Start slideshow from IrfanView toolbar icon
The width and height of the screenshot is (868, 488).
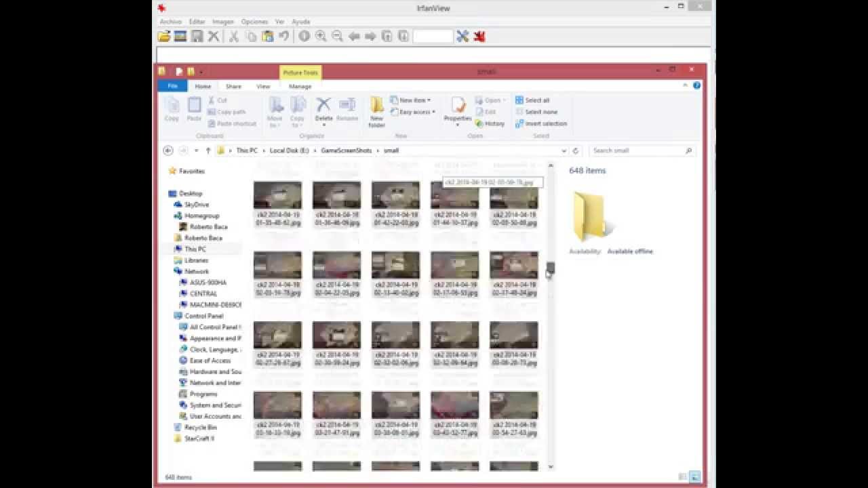pos(180,37)
